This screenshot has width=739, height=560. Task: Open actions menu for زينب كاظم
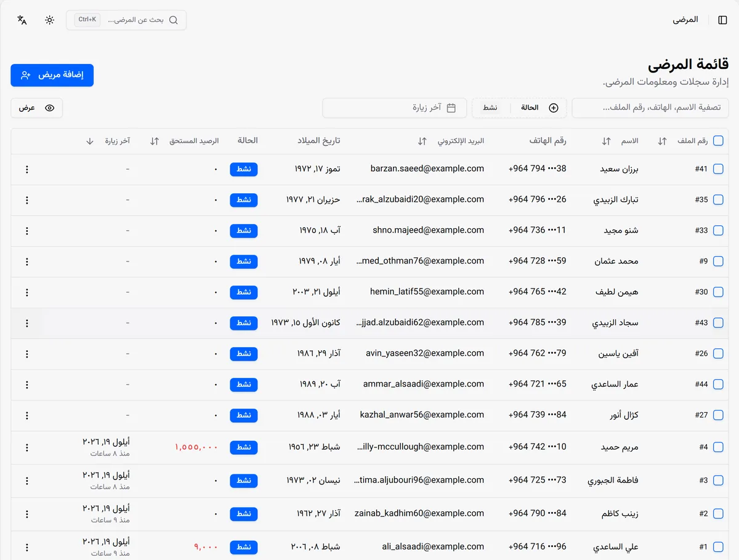coord(26,514)
